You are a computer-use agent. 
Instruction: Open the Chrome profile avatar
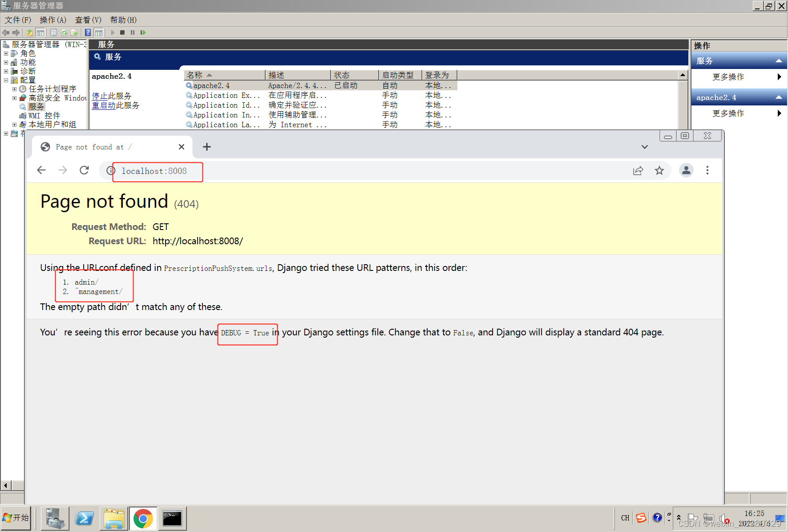tap(686, 170)
